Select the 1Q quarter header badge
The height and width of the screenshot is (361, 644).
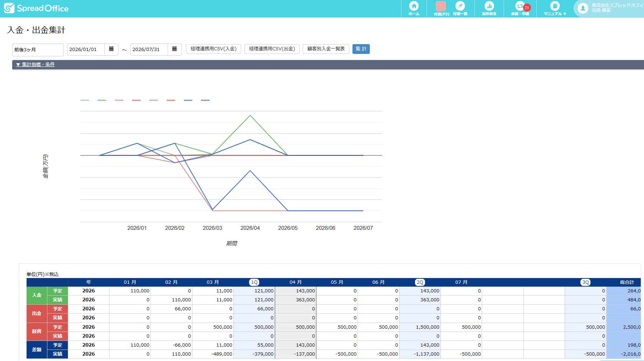click(x=254, y=282)
